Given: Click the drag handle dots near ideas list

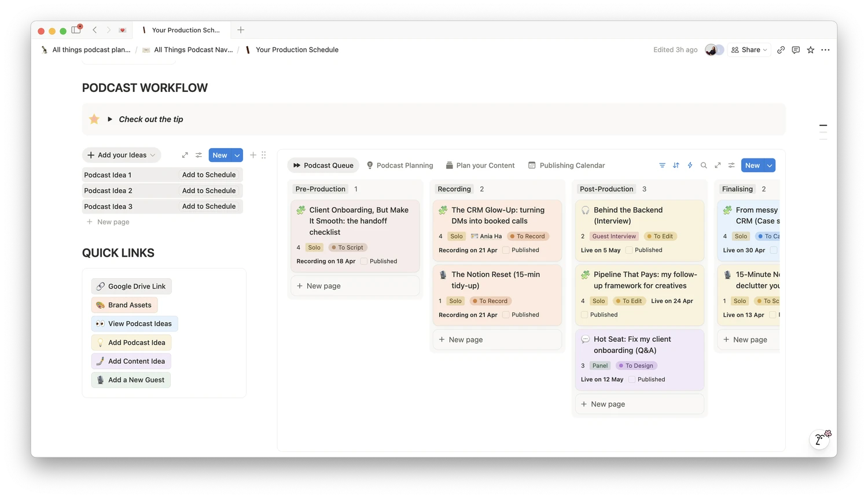Looking at the screenshot, I should tap(264, 155).
